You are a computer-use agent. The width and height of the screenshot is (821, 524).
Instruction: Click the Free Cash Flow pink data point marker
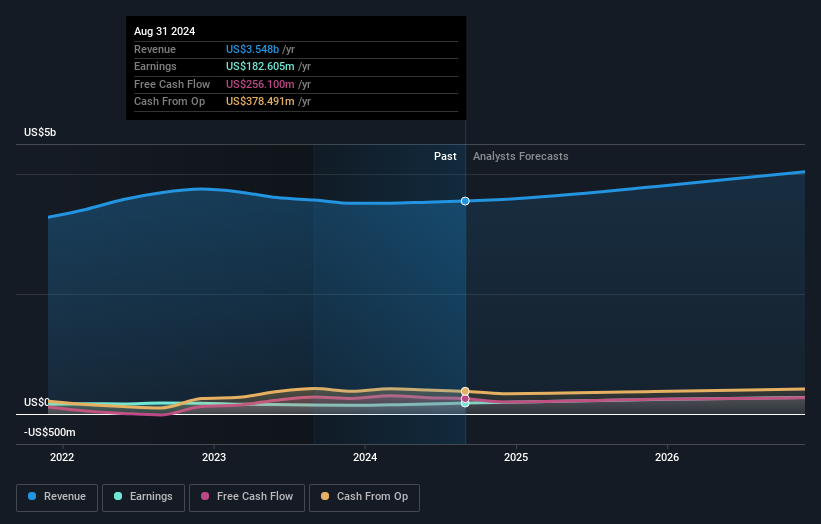[x=465, y=398]
